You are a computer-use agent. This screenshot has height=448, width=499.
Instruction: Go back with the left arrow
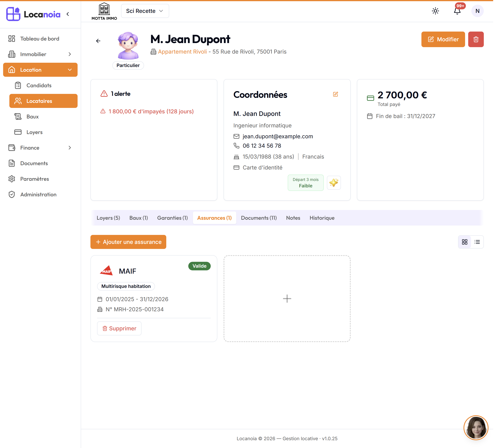coord(98,41)
